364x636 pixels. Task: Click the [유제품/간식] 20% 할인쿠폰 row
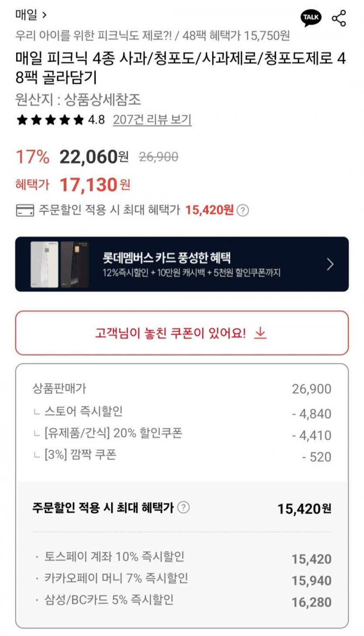(113, 434)
